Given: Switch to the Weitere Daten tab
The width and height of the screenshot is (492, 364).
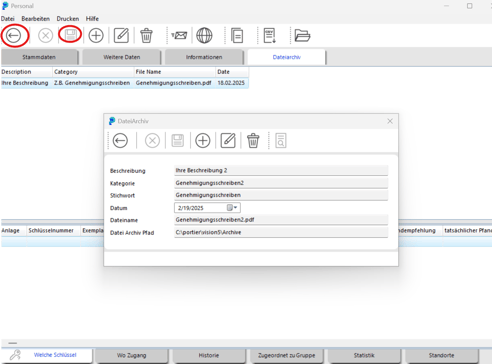Looking at the screenshot, I should pyautogui.click(x=122, y=57).
